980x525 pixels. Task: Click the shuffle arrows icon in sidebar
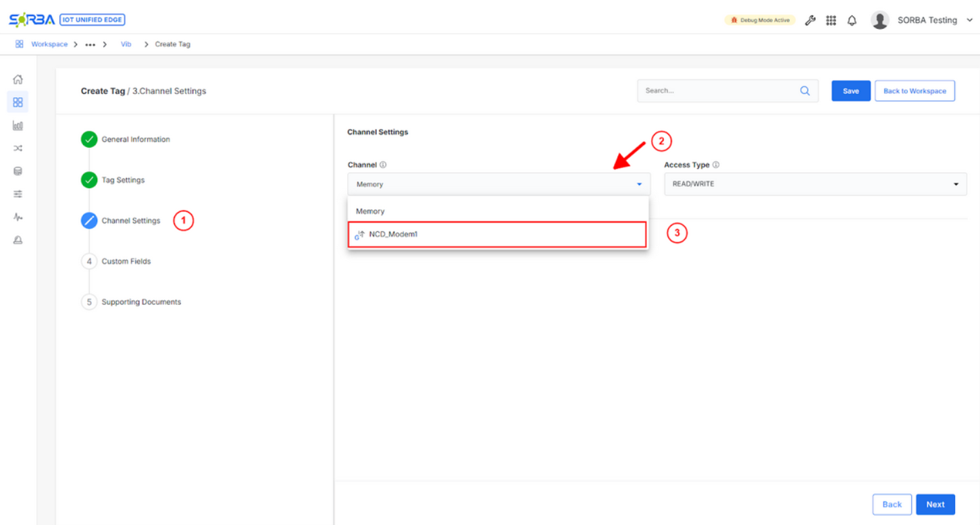[x=18, y=148]
